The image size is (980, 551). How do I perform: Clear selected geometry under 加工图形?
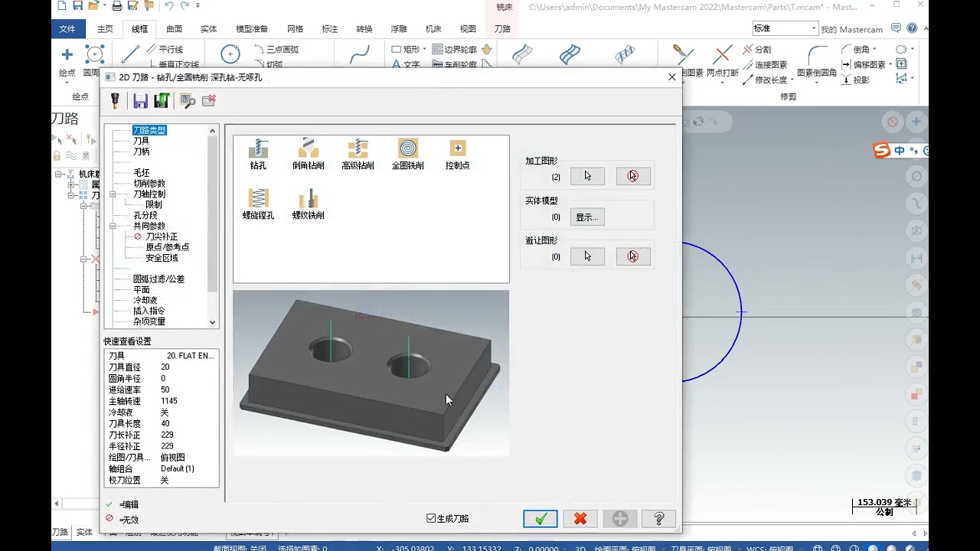pyautogui.click(x=633, y=176)
